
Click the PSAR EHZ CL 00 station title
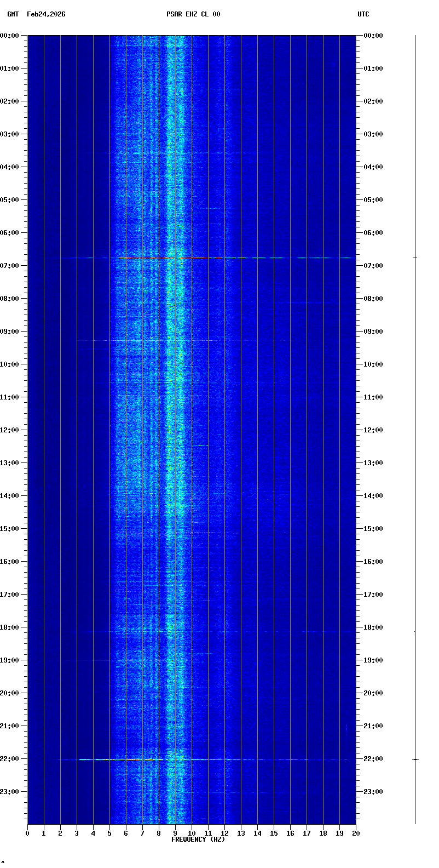193,14
